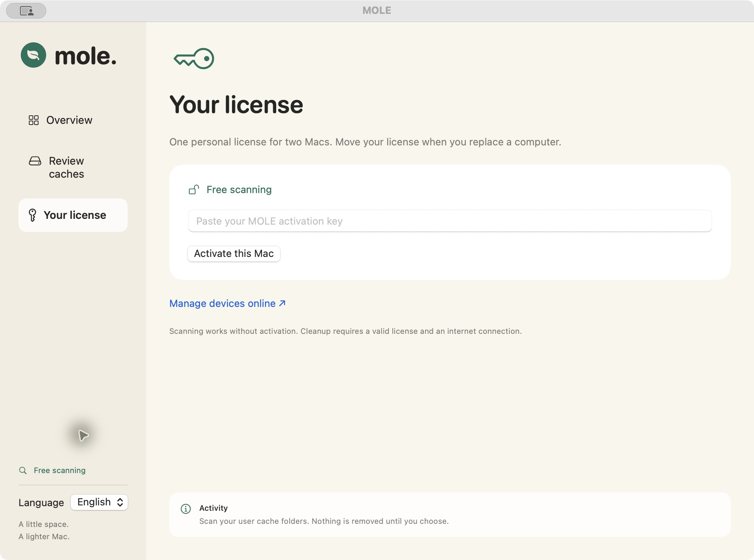The height and width of the screenshot is (560, 754).
Task: Click the 'Scan your user cache folders' message
Action: click(x=324, y=521)
